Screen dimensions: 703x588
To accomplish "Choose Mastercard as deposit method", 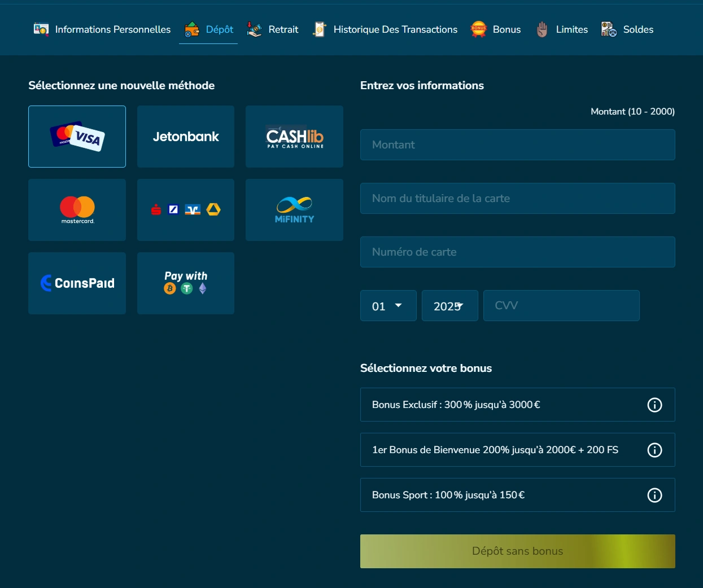I will click(77, 209).
